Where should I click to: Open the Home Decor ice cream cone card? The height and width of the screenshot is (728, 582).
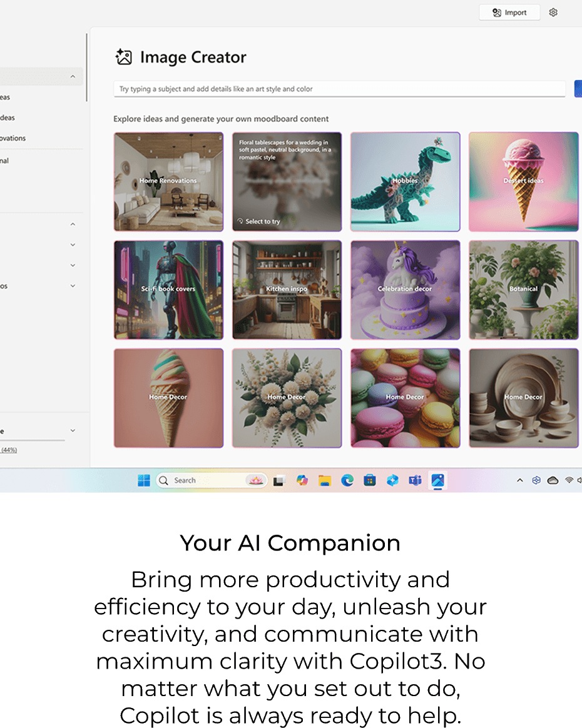[x=168, y=398]
